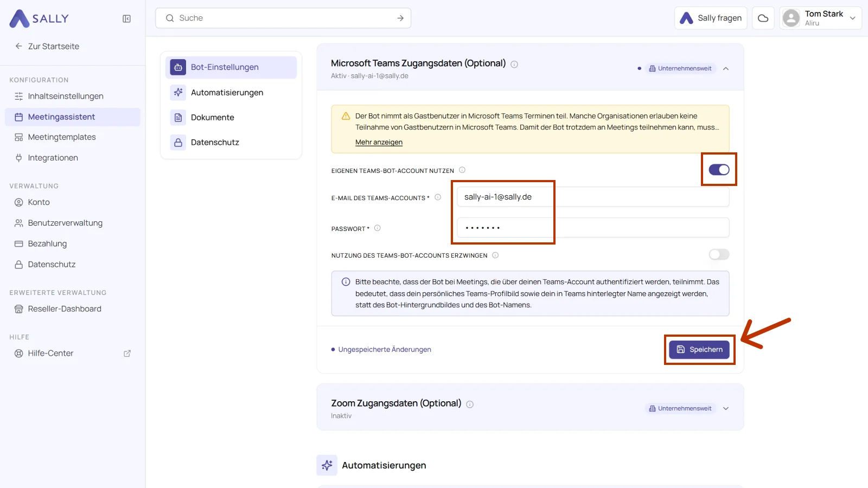Click info icon beside E-Mail des Teams-Accounts
Screen dimensions: 868x488
pos(438,197)
